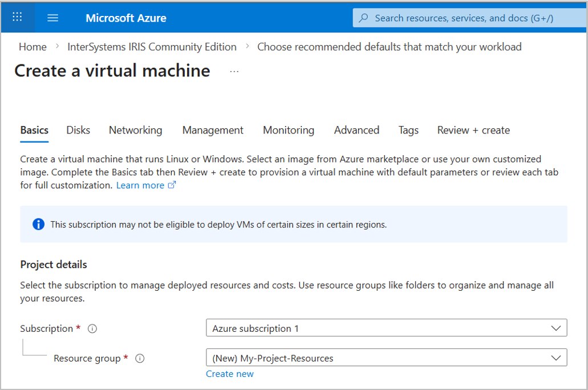Click Create new under Resource group
The height and width of the screenshot is (390, 588).
[x=229, y=373]
